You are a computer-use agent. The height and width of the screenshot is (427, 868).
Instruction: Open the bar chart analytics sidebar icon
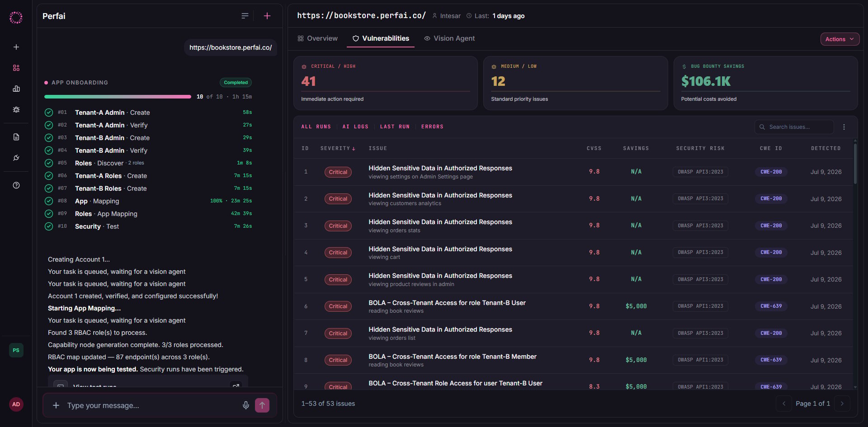[x=16, y=89]
